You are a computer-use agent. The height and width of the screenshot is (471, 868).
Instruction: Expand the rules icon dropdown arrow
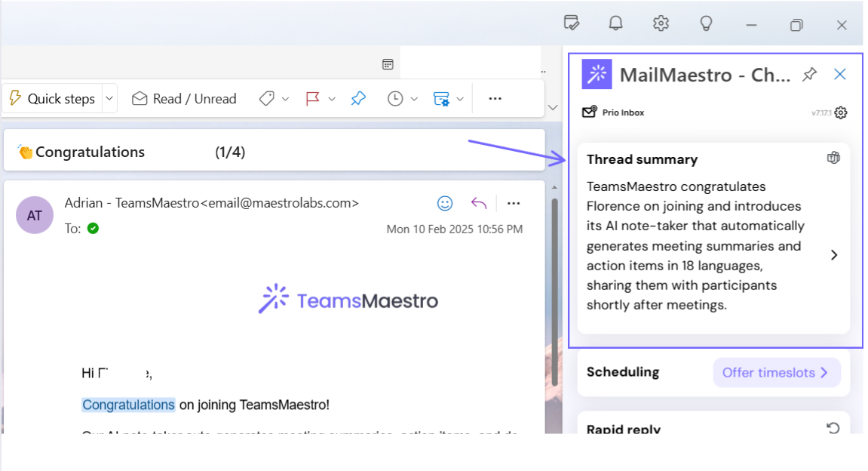(x=460, y=99)
